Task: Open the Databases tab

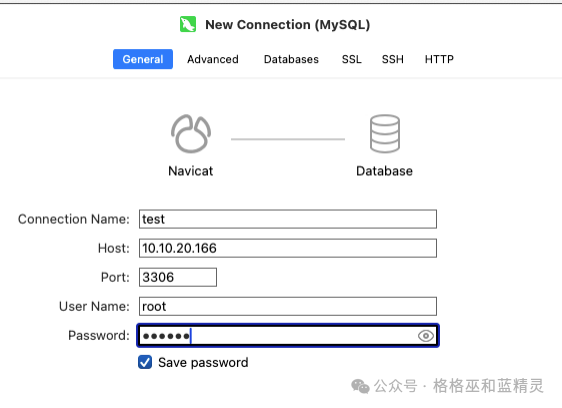Action: tap(291, 59)
